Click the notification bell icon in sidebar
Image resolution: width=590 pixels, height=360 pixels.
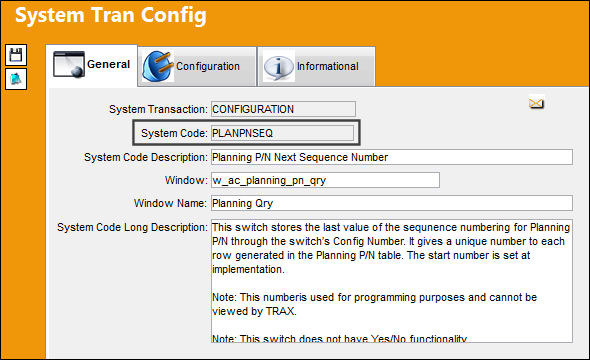point(16,79)
